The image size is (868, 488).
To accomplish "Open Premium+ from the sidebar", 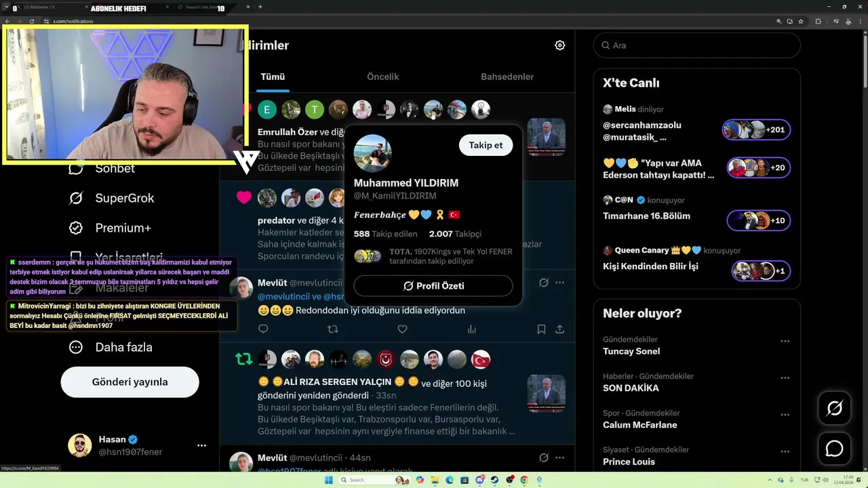I will [x=110, y=228].
